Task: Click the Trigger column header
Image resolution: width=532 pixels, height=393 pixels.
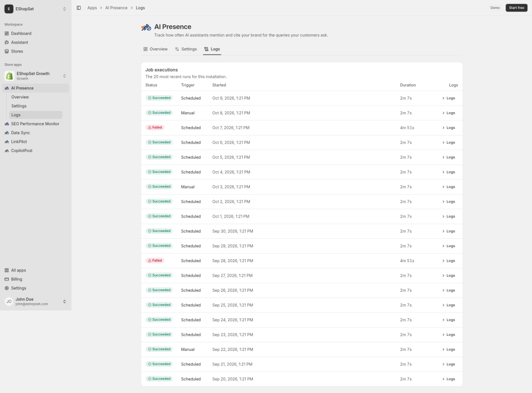Action: click(x=188, y=85)
